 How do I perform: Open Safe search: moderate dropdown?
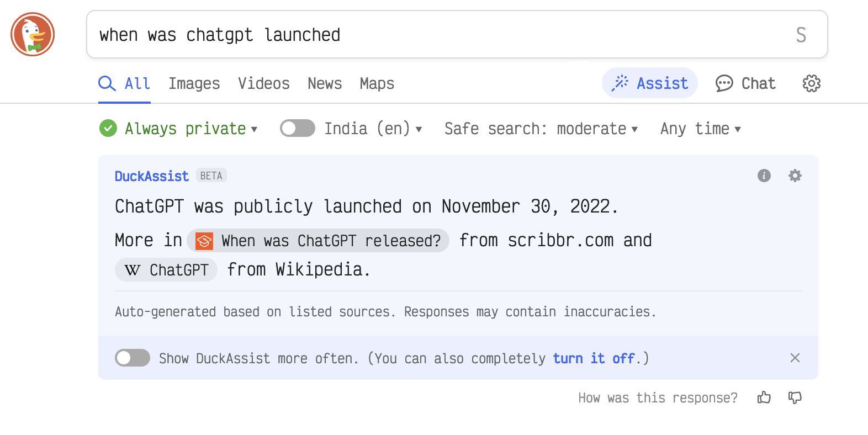click(541, 129)
